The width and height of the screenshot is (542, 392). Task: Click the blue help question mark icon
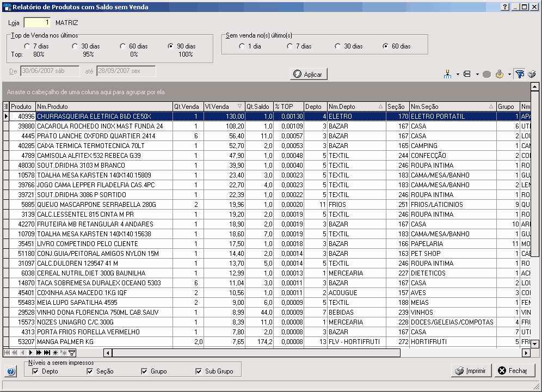point(11,371)
